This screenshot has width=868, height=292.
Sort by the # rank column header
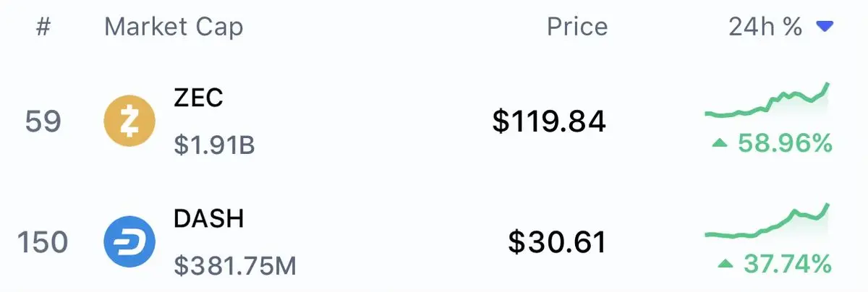point(42,27)
